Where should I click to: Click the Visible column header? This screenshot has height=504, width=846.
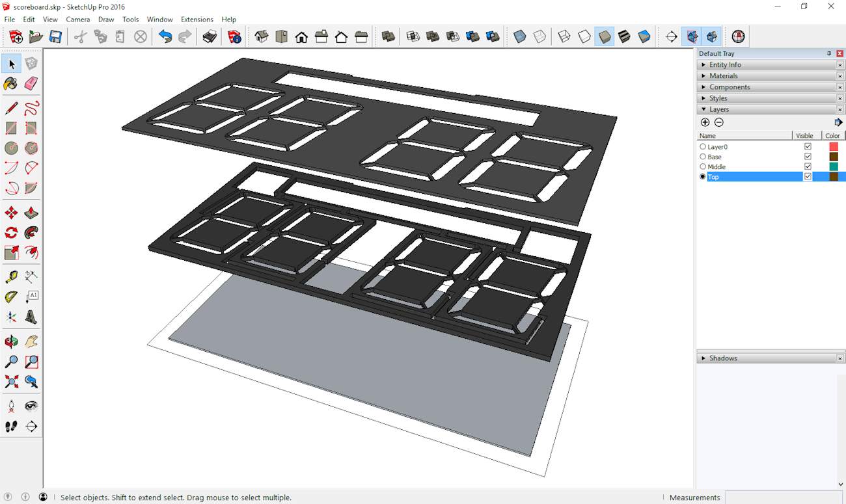(807, 136)
